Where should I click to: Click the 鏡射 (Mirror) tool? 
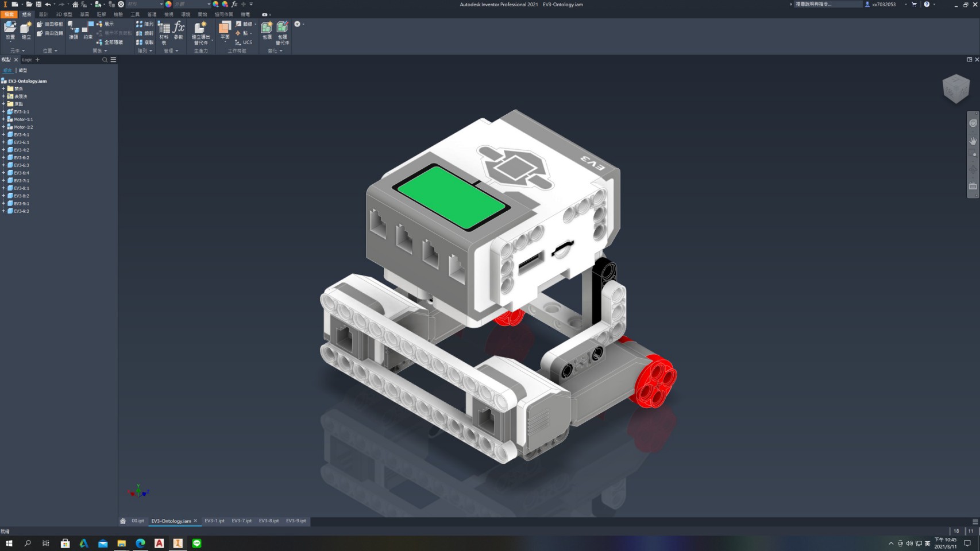(x=145, y=33)
